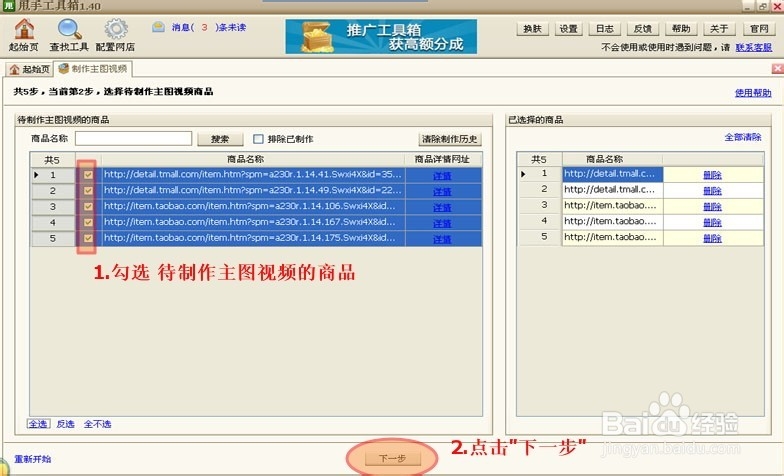The image size is (784, 476).
Task: Click the 商品名称 column header in left table
Action: [x=246, y=159]
